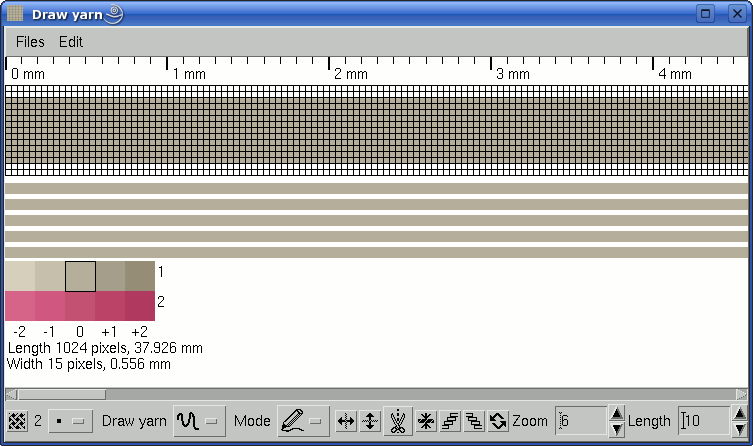Click the horizontal scrollbar thumb
Screen dimensions: 753x446
(61, 394)
